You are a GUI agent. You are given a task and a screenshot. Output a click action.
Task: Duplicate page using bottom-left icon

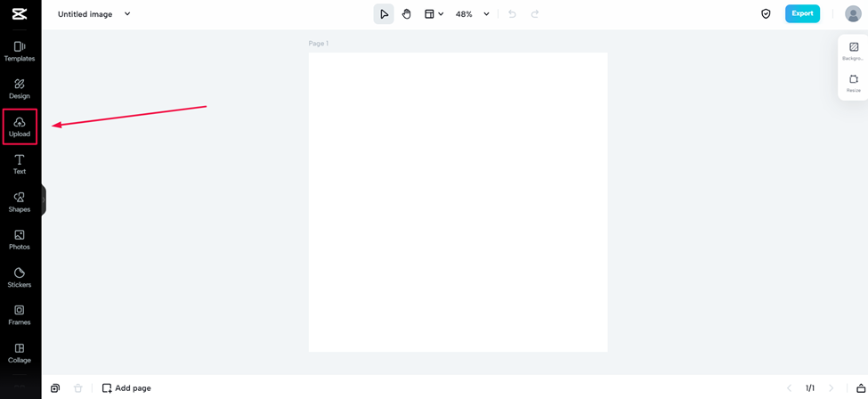pyautogui.click(x=55, y=388)
